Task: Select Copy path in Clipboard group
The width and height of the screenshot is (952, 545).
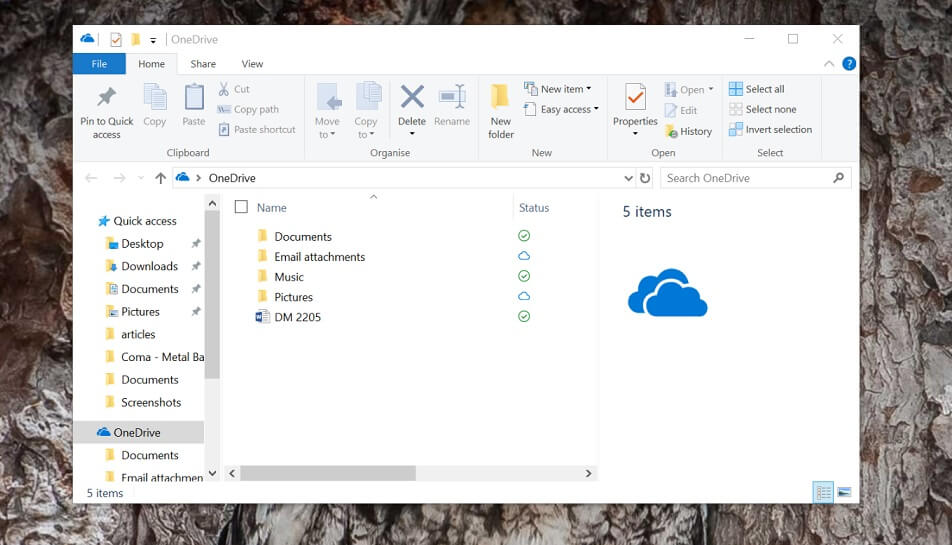Action: click(x=248, y=109)
